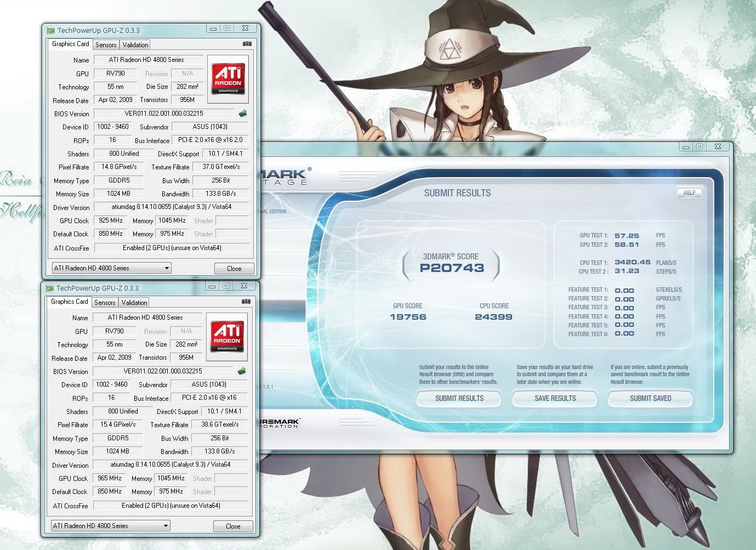Maximize the 3DMark Vantage window
This screenshot has width=756, height=550.
coord(700,146)
